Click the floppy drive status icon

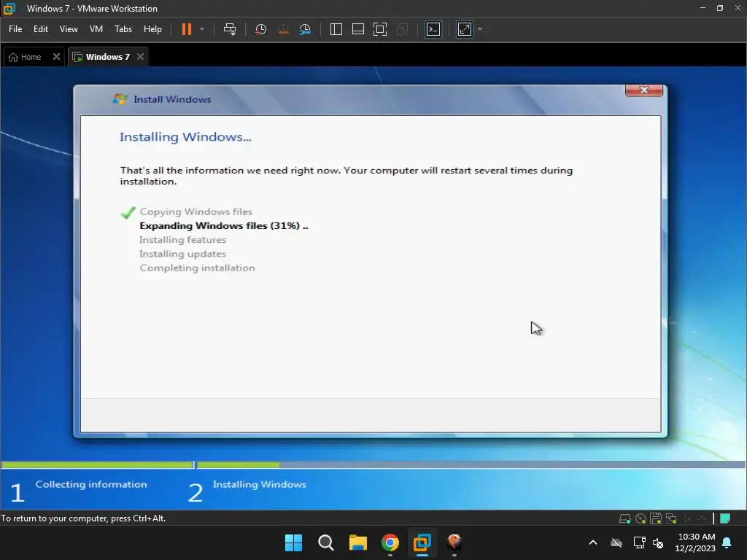click(656, 518)
